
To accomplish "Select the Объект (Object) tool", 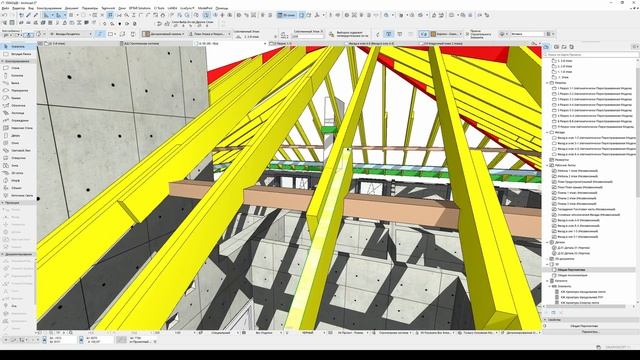I will (18, 188).
